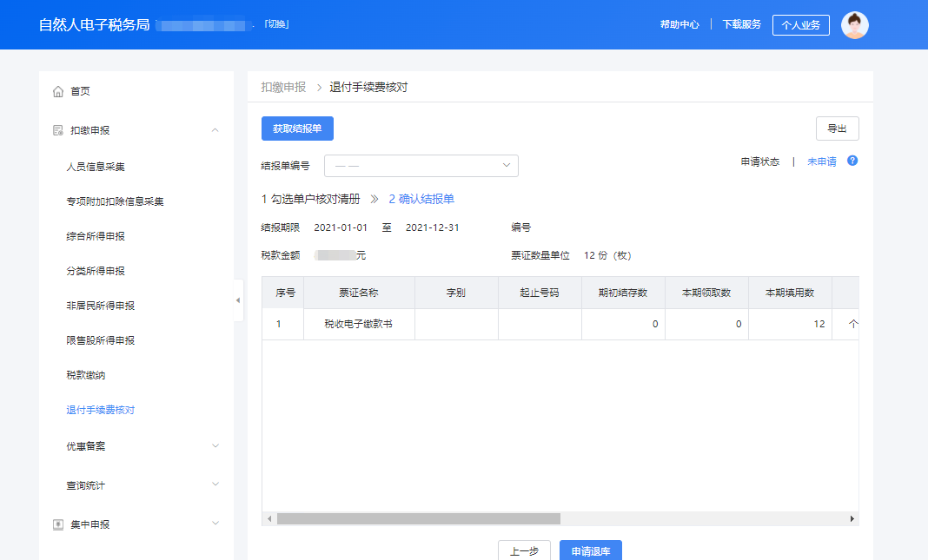Open the 下载服务 link

click(x=741, y=24)
